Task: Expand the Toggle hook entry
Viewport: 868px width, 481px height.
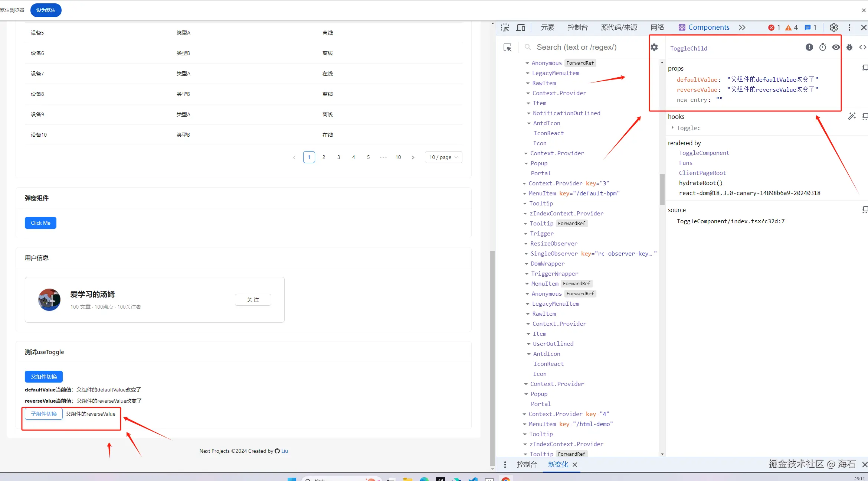Action: click(672, 128)
